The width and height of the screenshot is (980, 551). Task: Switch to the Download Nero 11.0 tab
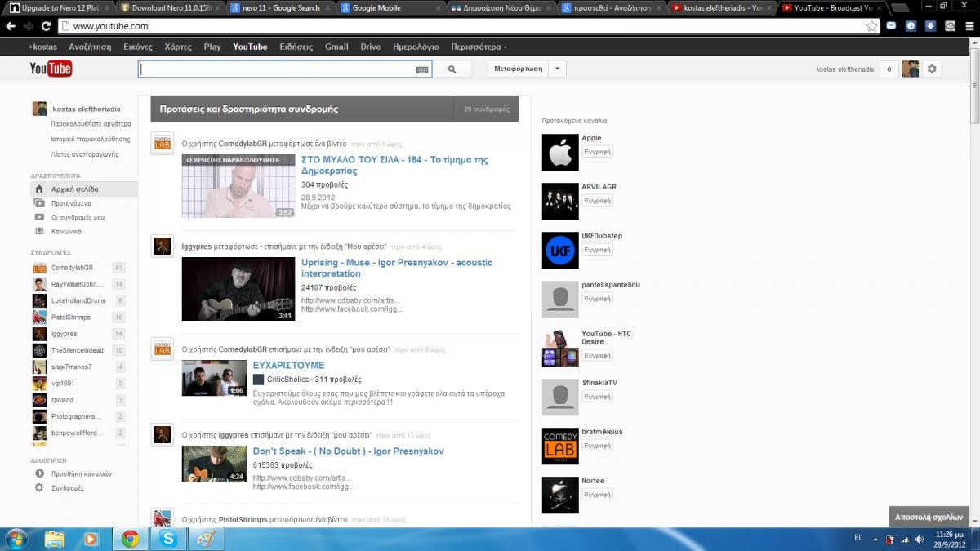169,8
